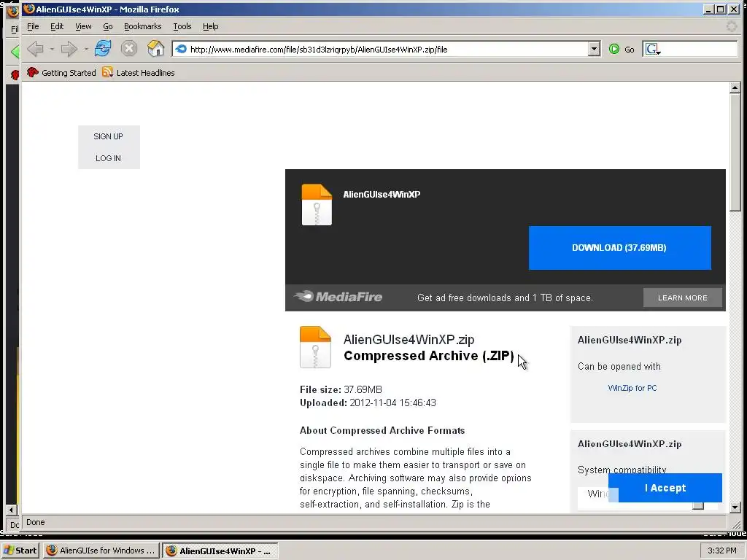Screen dimensions: 747x560
Task: Click the Firefox icon in the title bar
Action: 29,9
